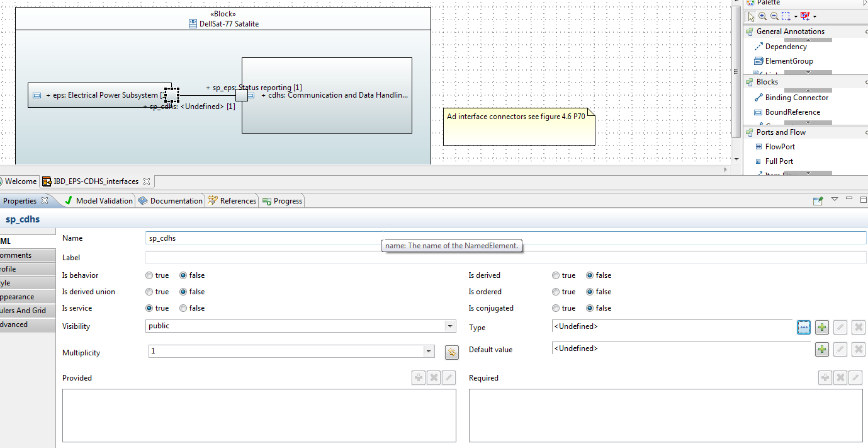Open the Model Validation tab
The height and width of the screenshot is (448, 868).
[x=99, y=201]
